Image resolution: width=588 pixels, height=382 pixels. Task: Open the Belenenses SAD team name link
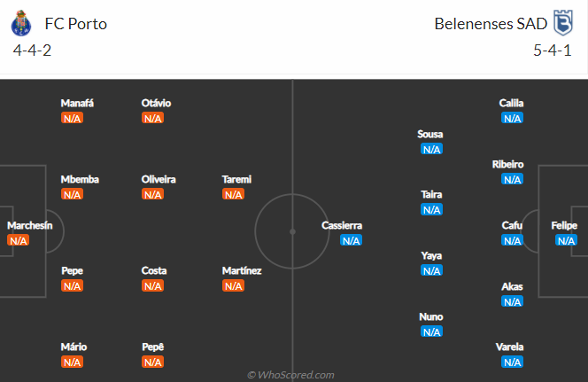coord(491,24)
